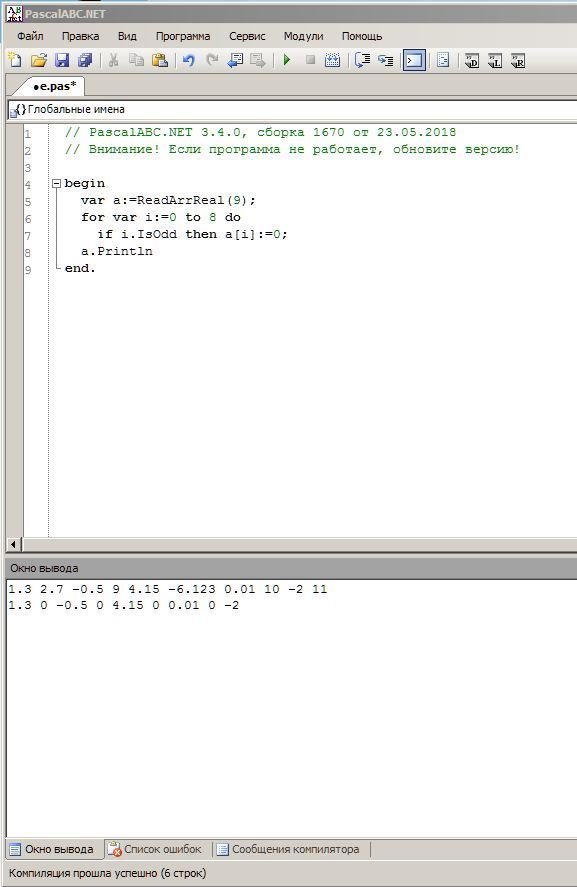Click the open folder toolbar icon
This screenshot has height=887, width=577.
38,60
